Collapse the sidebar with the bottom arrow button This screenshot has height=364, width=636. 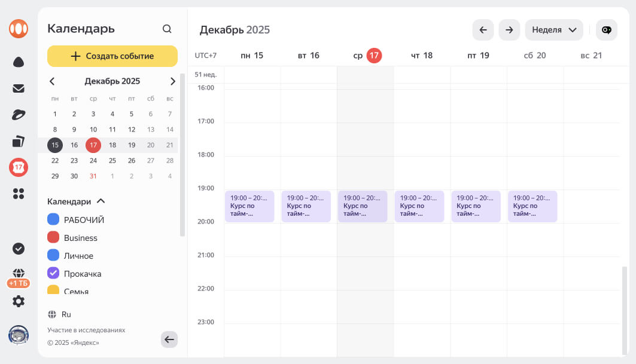pyautogui.click(x=169, y=339)
